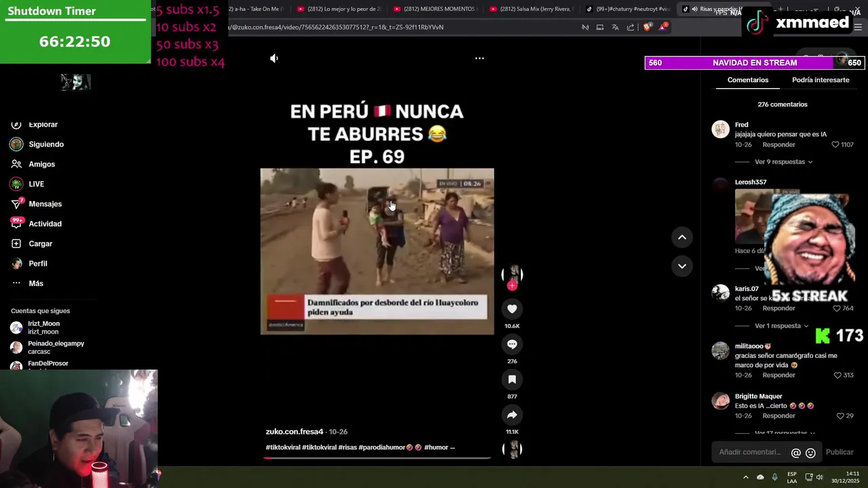Screen dimensions: 868x488
Task: Reply to Brigitte Maquer's comment
Action: tap(778, 416)
